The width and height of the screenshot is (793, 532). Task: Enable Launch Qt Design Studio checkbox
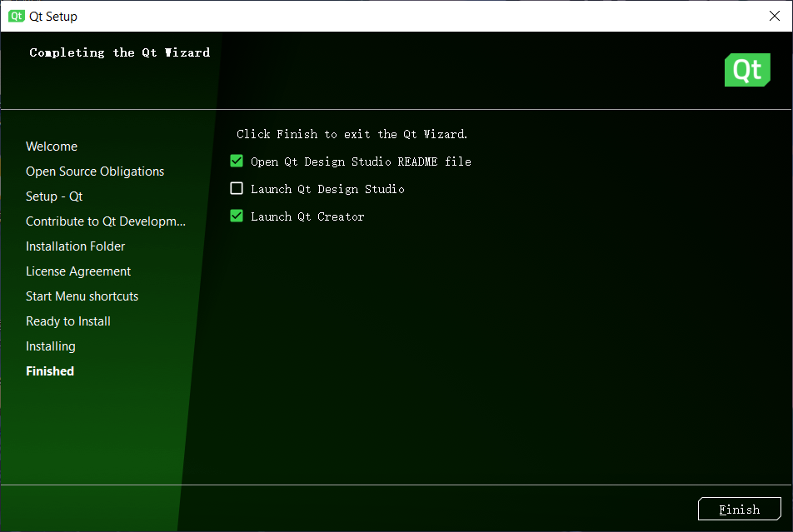tap(237, 189)
